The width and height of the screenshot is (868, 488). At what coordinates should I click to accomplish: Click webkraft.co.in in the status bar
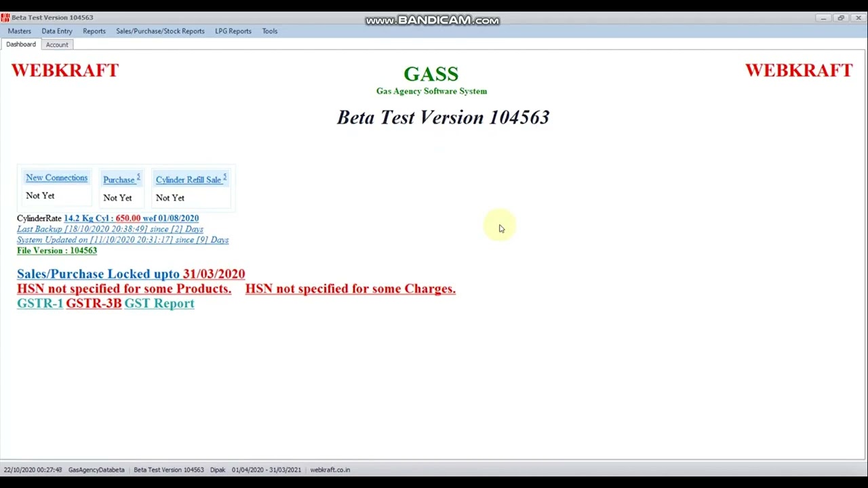tap(330, 470)
